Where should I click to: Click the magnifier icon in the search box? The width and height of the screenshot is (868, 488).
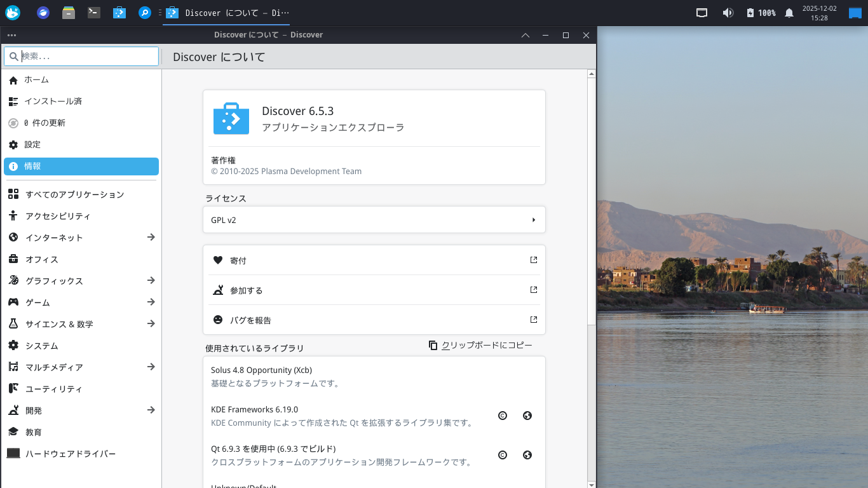click(x=13, y=56)
